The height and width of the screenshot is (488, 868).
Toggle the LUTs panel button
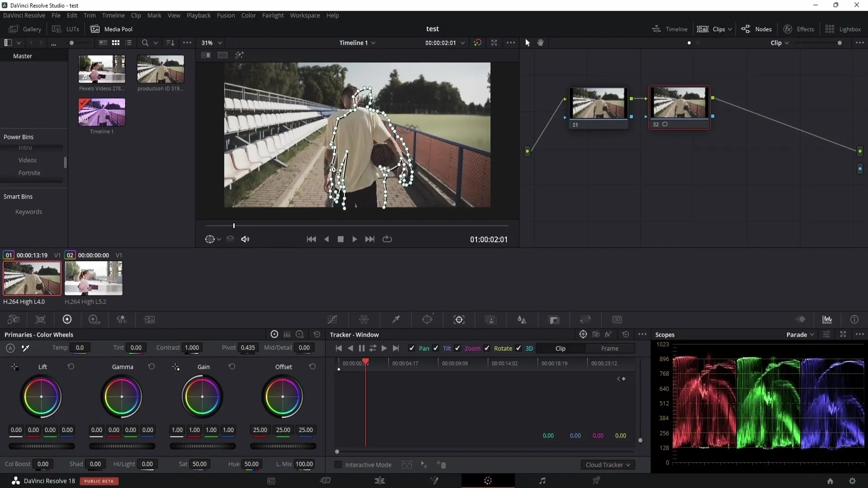click(x=66, y=29)
